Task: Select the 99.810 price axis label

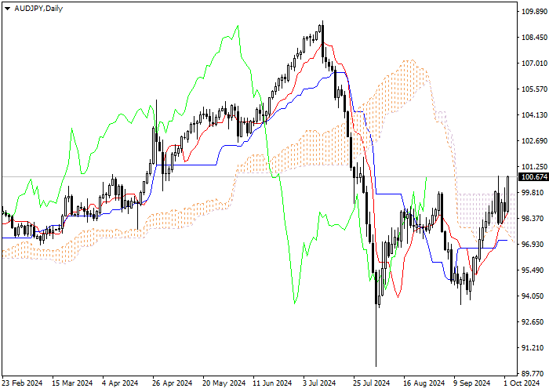Action: (x=534, y=193)
